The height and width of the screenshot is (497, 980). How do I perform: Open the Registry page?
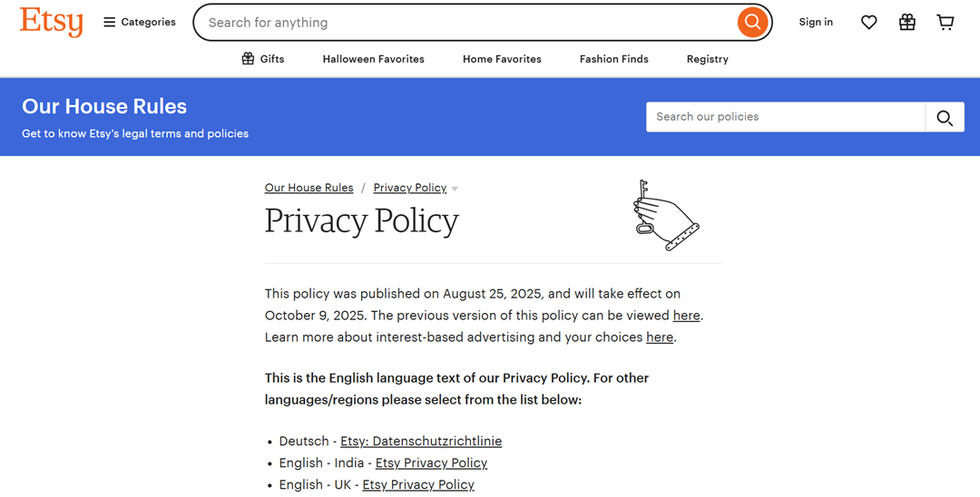click(x=707, y=59)
